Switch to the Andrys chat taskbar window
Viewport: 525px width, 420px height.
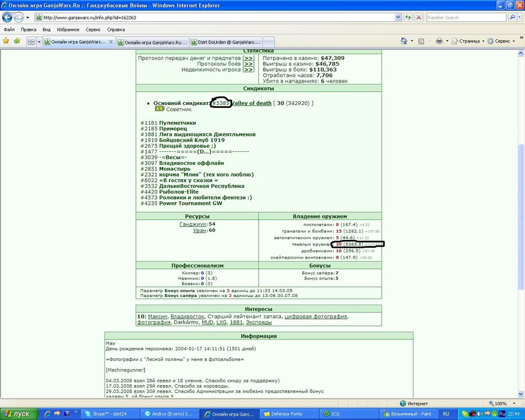[169, 414]
